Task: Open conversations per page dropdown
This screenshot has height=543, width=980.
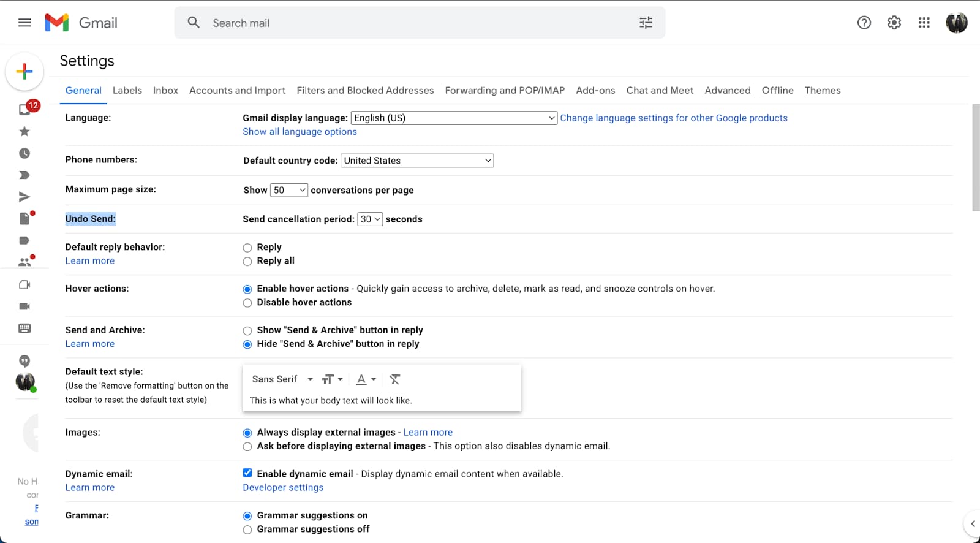Action: (x=289, y=190)
